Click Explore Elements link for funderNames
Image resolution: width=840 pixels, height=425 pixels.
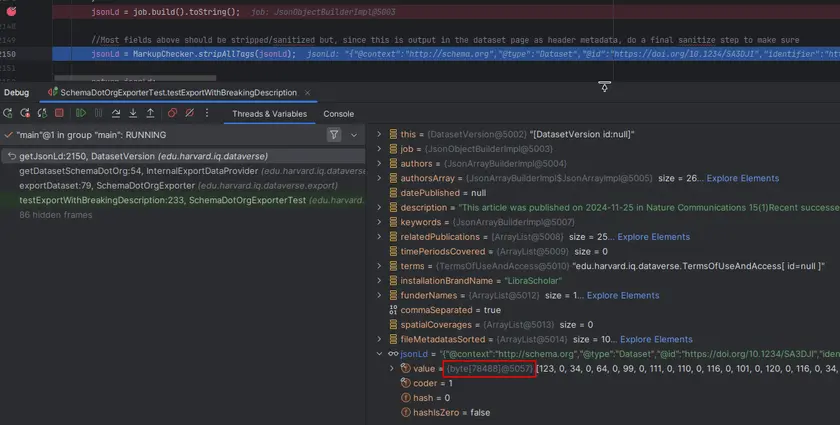pyautogui.click(x=623, y=295)
